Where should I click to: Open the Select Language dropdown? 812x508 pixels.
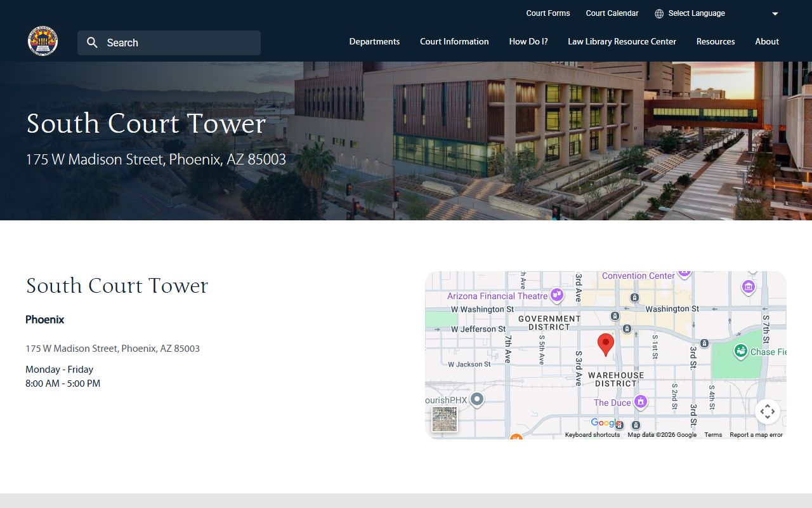(x=717, y=13)
